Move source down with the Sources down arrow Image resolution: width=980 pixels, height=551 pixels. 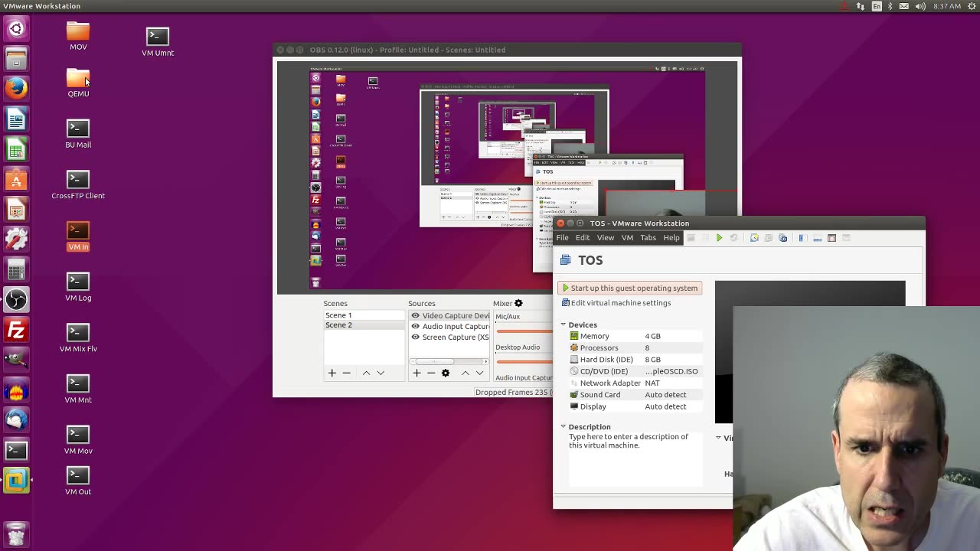coord(479,373)
